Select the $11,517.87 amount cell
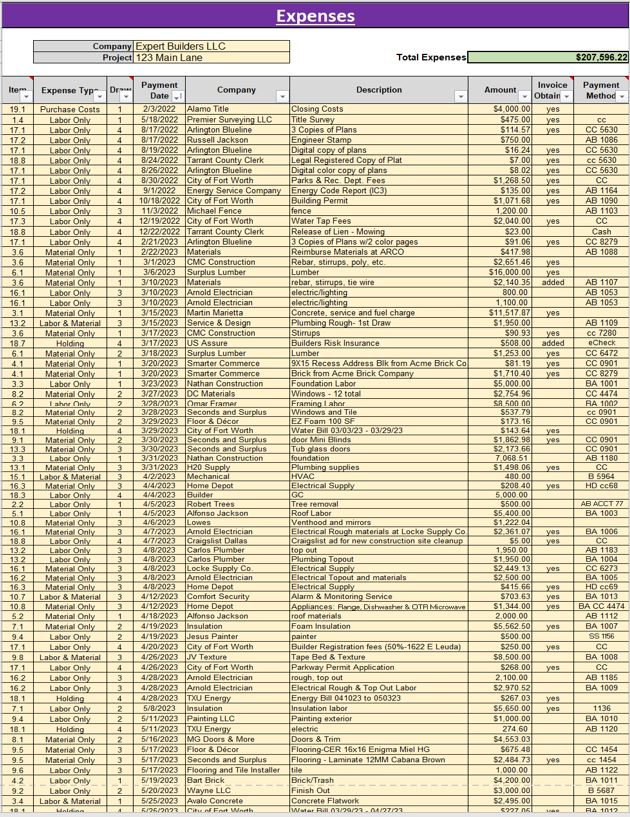The width and height of the screenshot is (630, 817). tap(500, 313)
